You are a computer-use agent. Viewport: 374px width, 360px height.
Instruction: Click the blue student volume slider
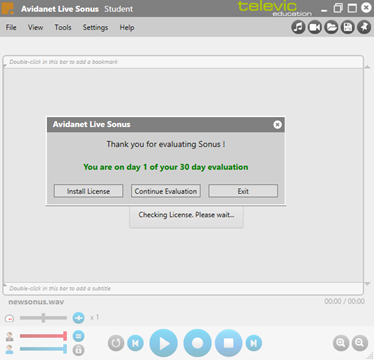[43, 349]
